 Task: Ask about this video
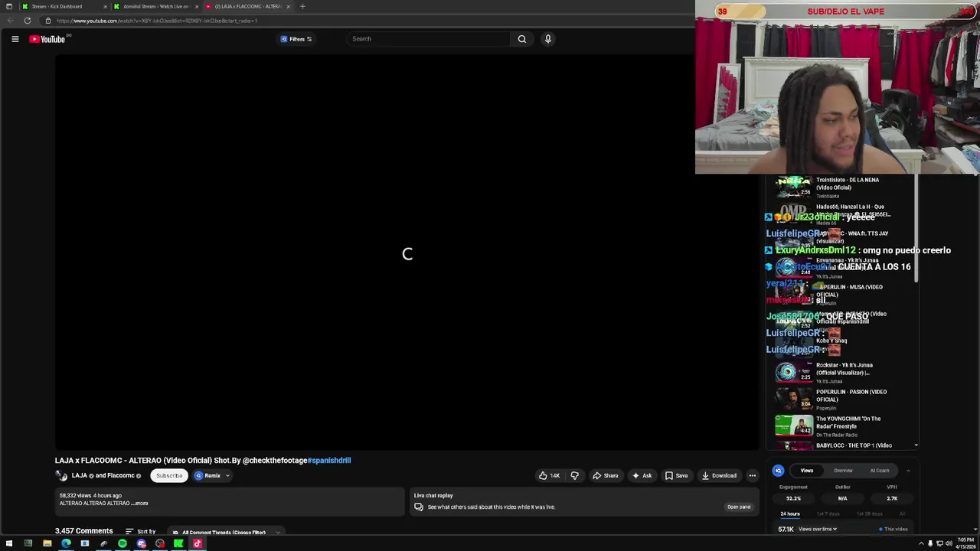pyautogui.click(x=642, y=475)
